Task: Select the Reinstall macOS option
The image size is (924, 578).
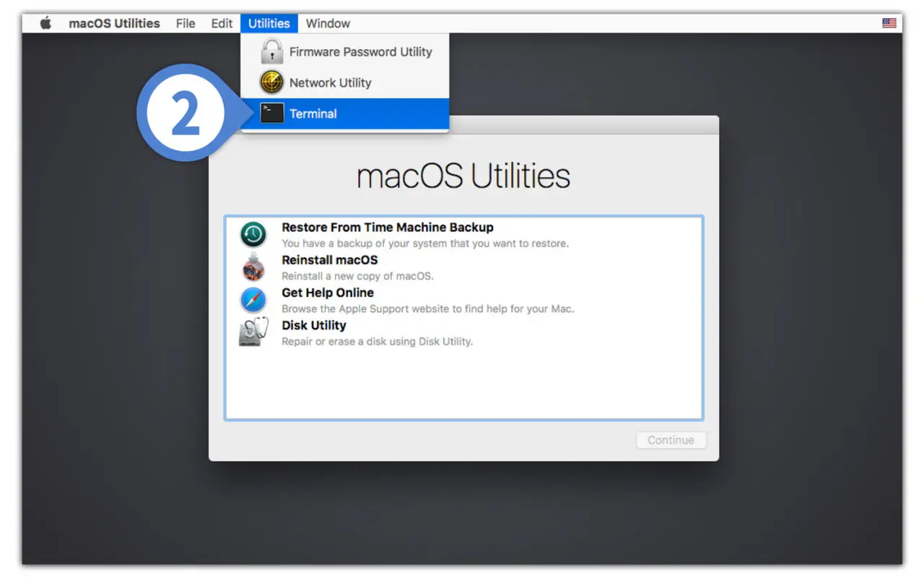Action: pyautogui.click(x=329, y=259)
